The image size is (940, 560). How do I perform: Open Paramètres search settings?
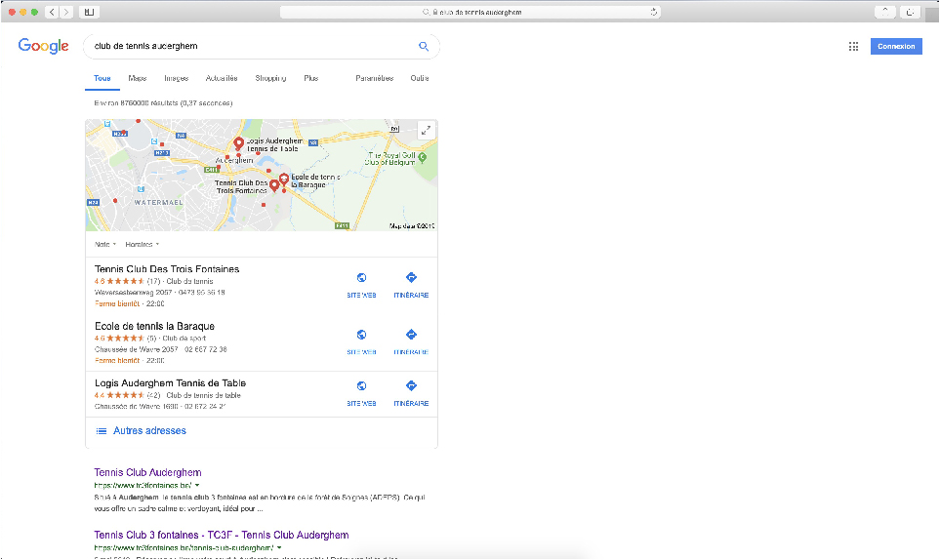tap(374, 78)
